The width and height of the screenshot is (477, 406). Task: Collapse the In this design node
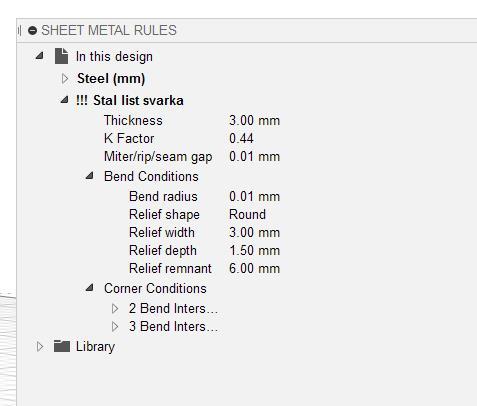coord(39,56)
